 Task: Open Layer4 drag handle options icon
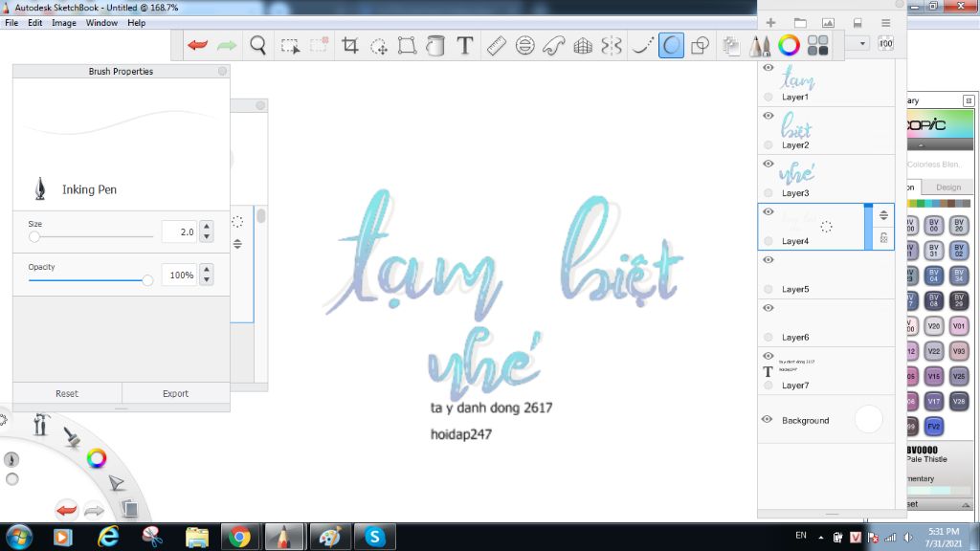click(x=883, y=215)
